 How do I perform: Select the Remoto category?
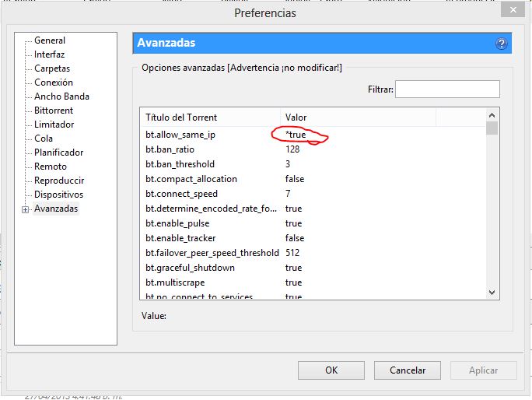point(51,167)
